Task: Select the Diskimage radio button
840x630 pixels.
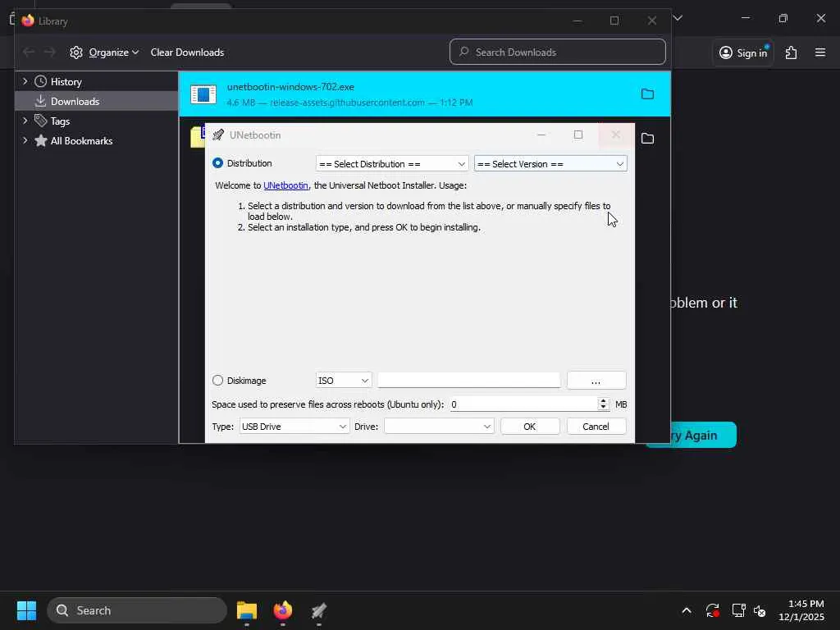Action: [217, 381]
